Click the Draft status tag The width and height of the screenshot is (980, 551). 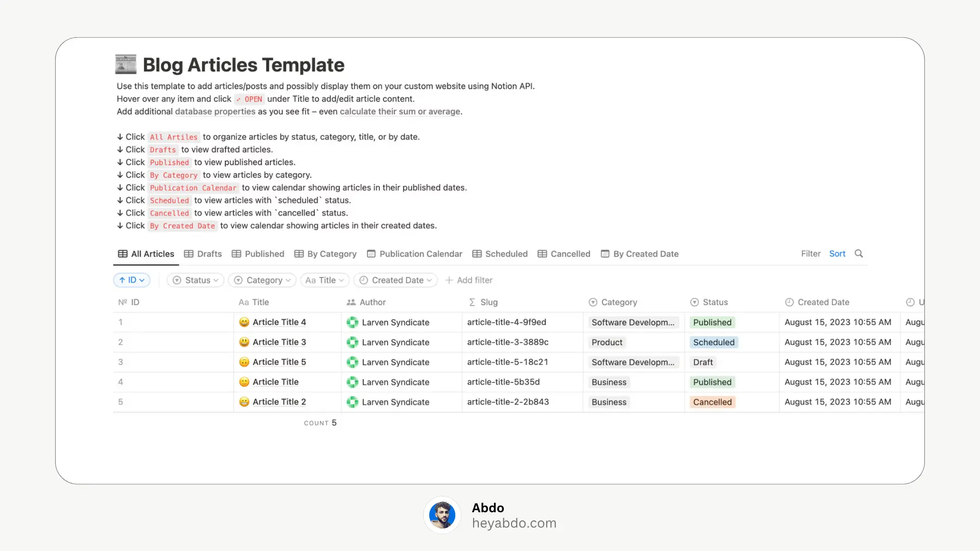point(703,362)
